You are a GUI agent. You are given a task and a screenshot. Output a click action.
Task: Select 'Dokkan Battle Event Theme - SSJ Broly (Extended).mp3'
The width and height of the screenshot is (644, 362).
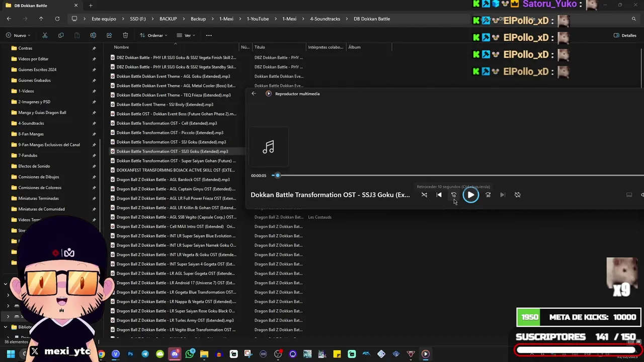pyautogui.click(x=165, y=105)
